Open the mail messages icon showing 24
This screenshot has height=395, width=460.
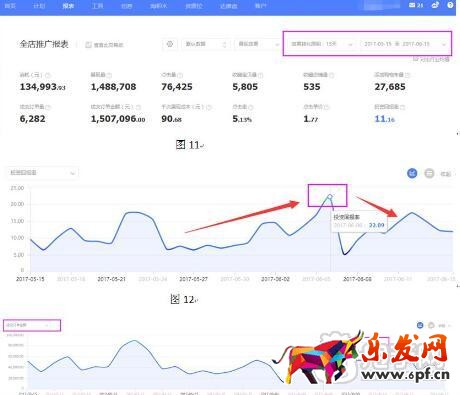point(416,5)
